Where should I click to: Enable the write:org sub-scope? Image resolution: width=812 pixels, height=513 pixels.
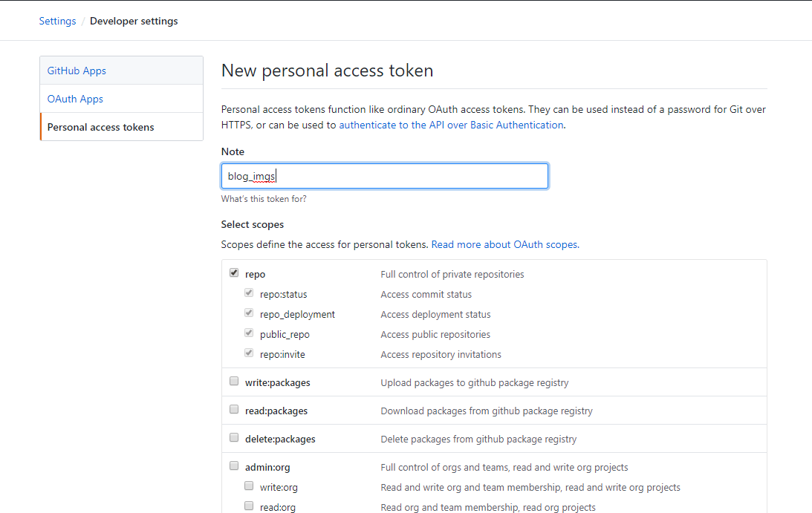tap(249, 485)
